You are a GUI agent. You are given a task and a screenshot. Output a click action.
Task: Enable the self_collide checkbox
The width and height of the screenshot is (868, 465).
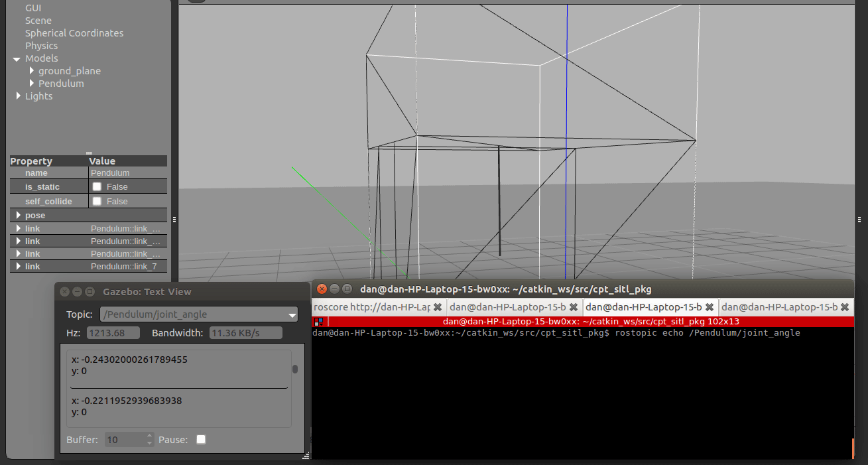point(97,201)
